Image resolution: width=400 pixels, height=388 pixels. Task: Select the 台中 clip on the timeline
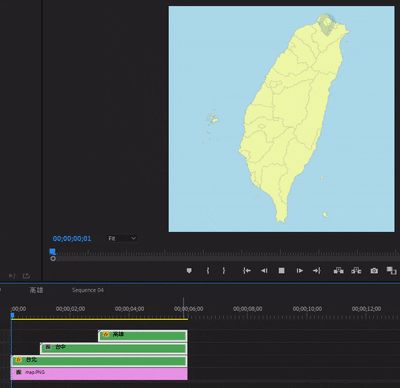(x=114, y=349)
